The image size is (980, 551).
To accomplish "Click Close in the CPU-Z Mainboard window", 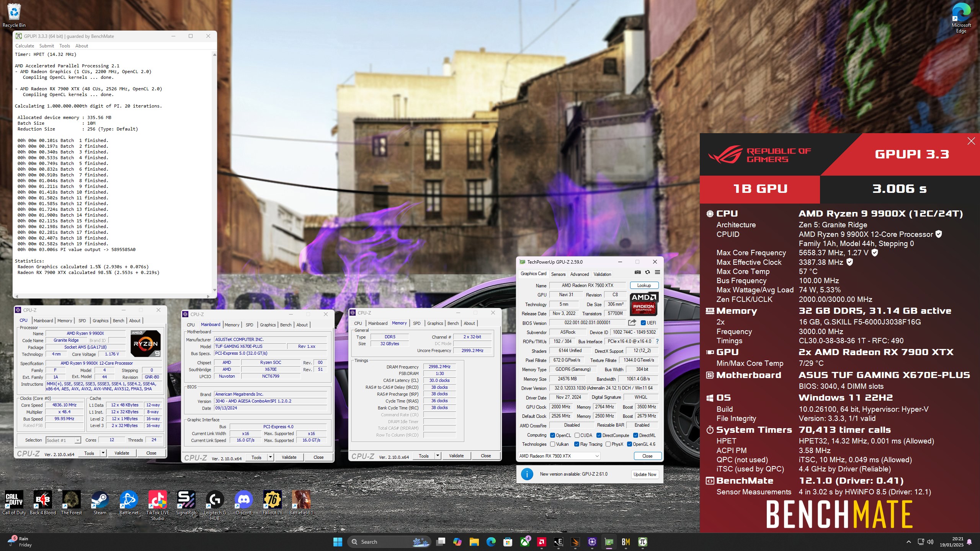I will coord(318,457).
